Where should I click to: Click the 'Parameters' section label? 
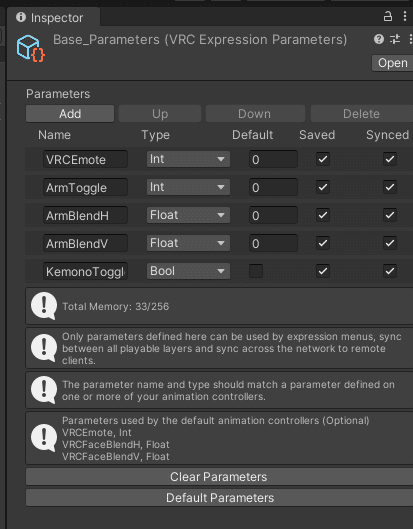(58, 94)
